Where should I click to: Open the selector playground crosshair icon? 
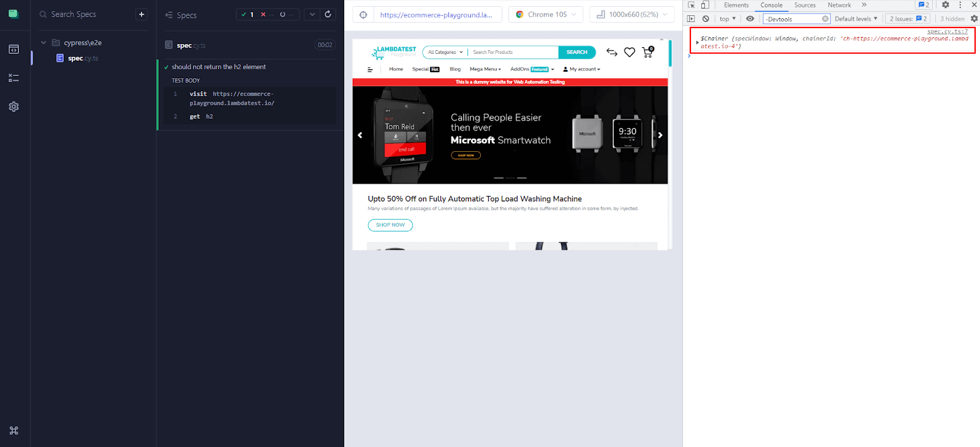[x=363, y=15]
